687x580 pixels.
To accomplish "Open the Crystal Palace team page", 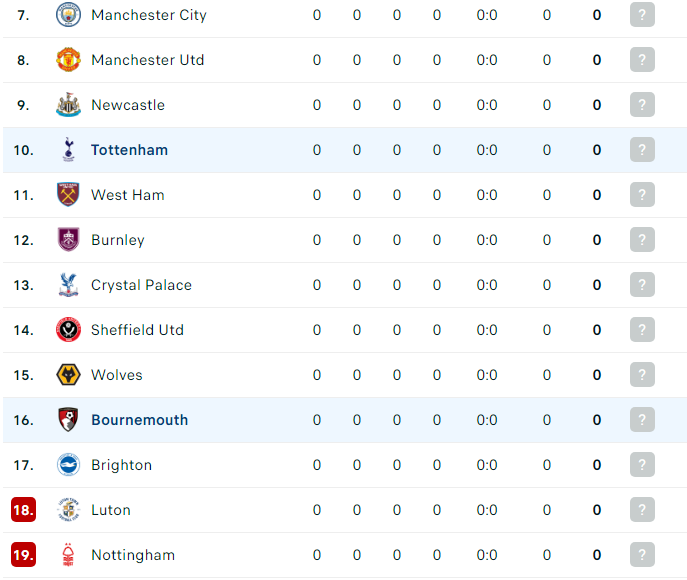I will click(141, 285).
